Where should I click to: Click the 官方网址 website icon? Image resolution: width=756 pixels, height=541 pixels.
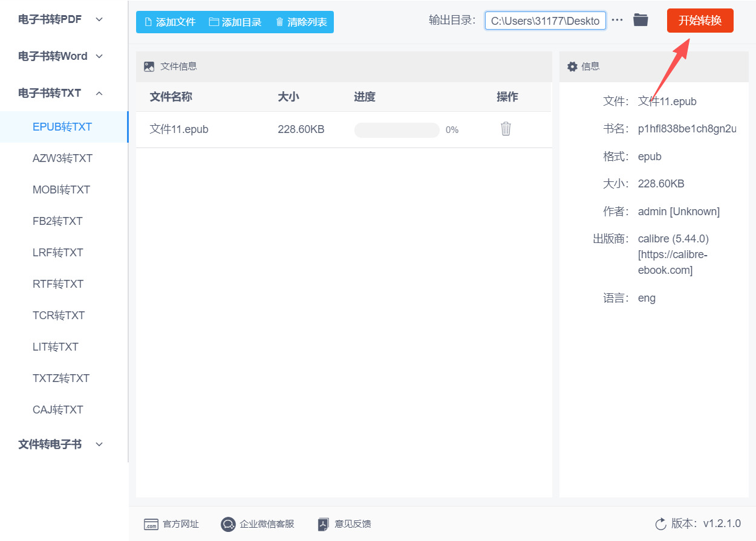[x=151, y=524]
